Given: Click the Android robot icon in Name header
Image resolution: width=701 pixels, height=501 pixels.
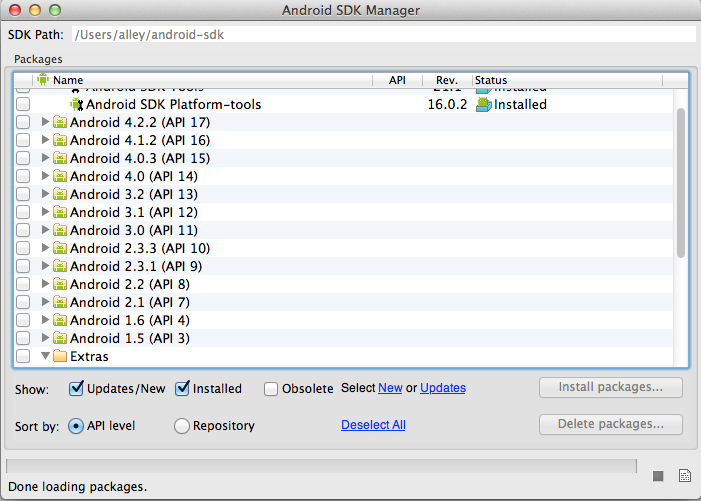Looking at the screenshot, I should [43, 80].
